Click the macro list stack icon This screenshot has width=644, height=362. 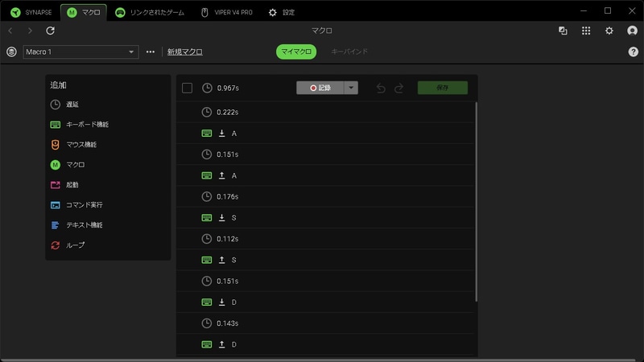11,51
